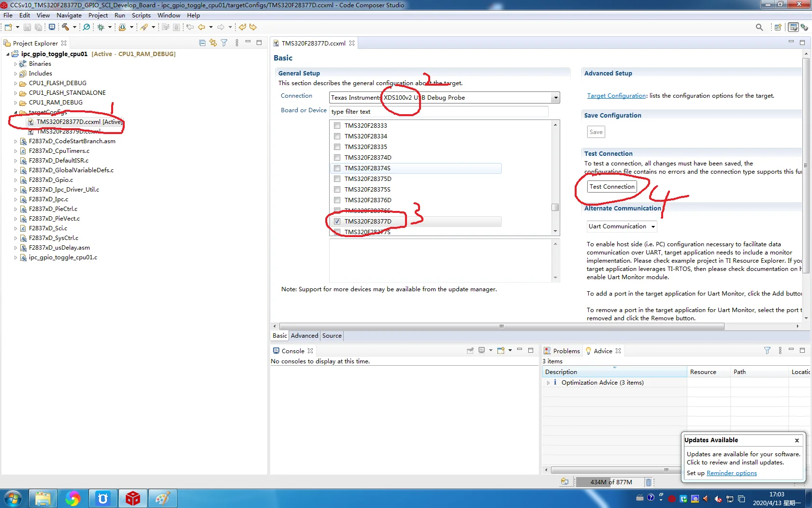The width and height of the screenshot is (812, 508).
Task: Close the TMS320F28377D.ccxml editor tab
Action: click(x=352, y=43)
